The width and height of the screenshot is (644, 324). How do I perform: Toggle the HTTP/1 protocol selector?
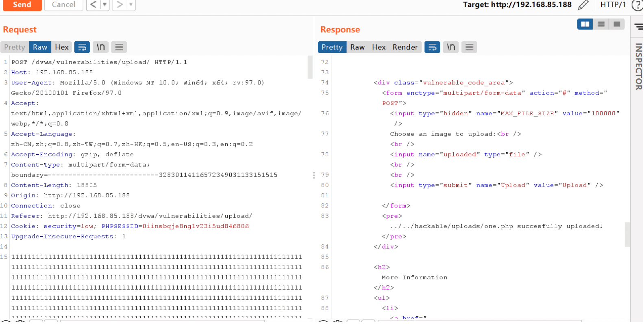[x=613, y=5]
